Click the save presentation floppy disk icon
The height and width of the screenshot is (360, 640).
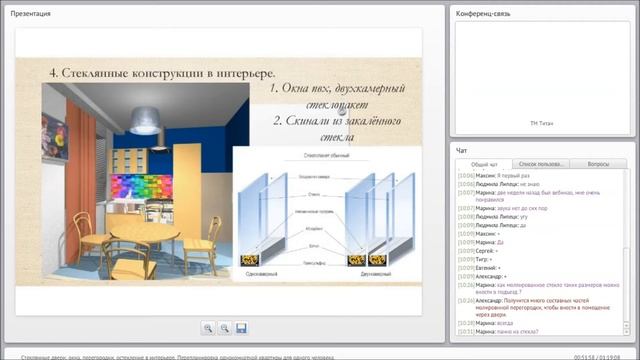click(x=241, y=328)
